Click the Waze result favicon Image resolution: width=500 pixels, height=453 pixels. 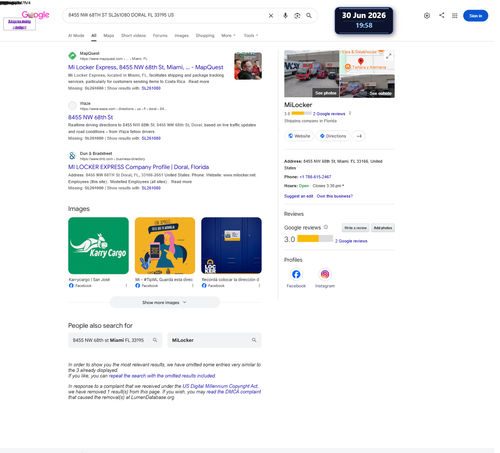click(x=72, y=106)
